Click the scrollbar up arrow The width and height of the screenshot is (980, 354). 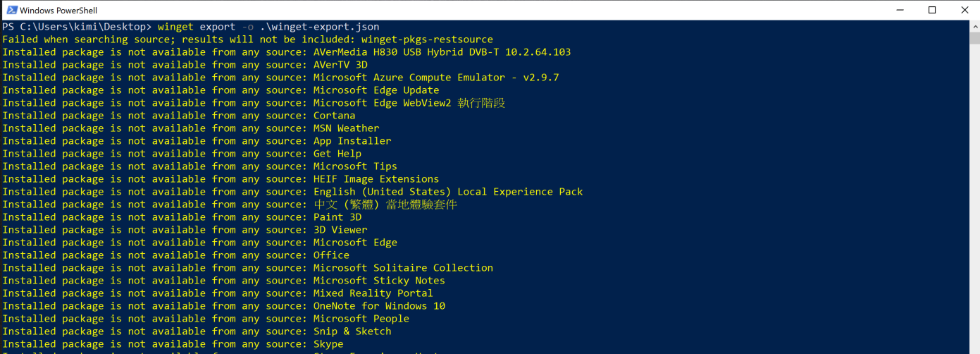point(974,27)
